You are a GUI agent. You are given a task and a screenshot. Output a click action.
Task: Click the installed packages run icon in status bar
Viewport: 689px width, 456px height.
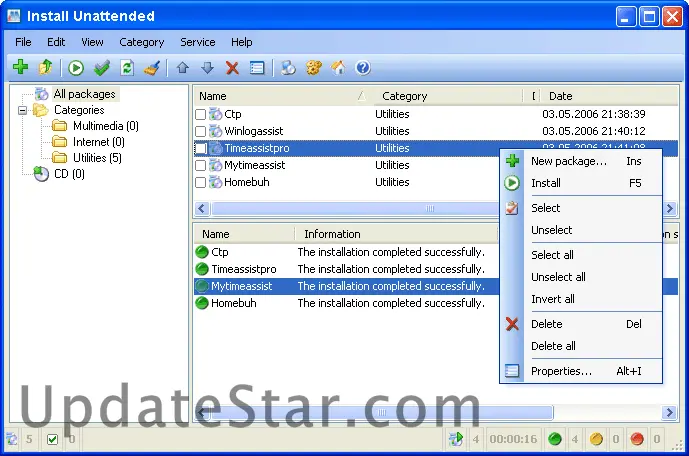tap(456, 438)
